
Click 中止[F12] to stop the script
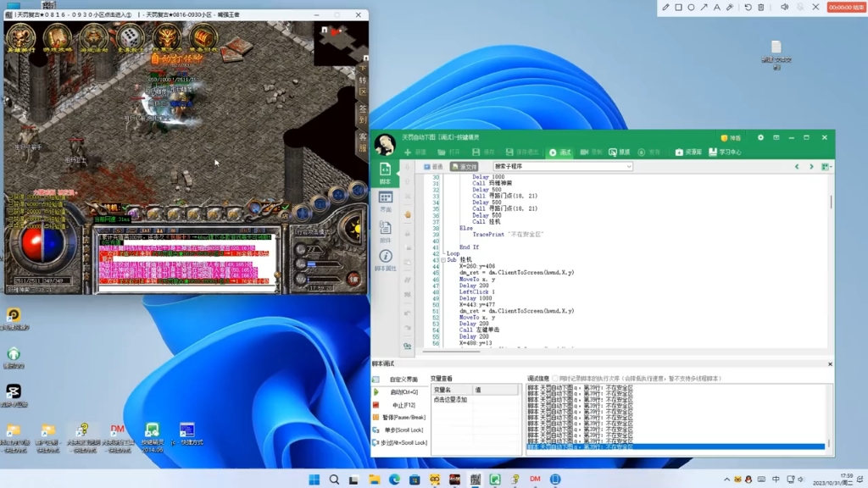(x=403, y=405)
